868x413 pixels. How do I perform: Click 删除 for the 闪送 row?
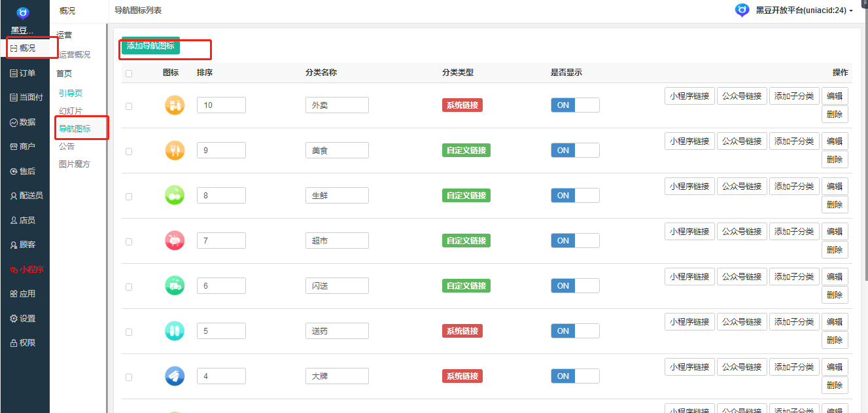coord(835,295)
